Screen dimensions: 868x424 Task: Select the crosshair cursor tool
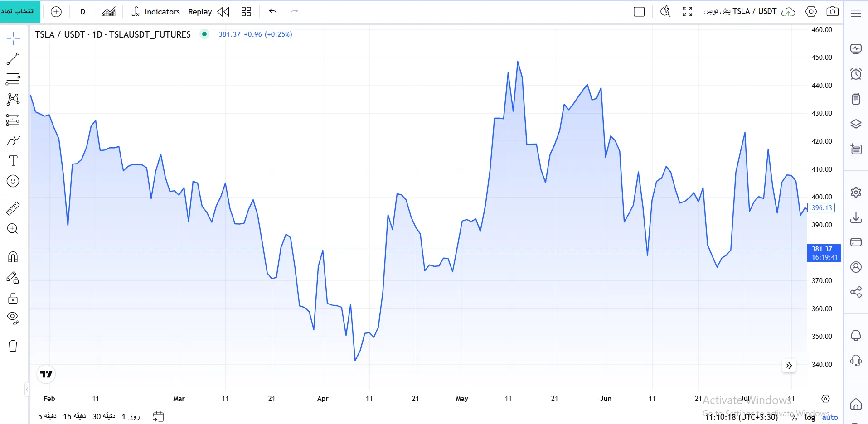[13, 39]
